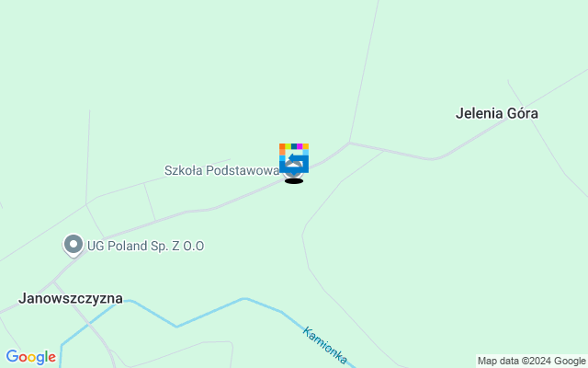Open the UG Poland Sp. Z O.O label
Viewport: 588px width, 368px height.
[x=145, y=246]
